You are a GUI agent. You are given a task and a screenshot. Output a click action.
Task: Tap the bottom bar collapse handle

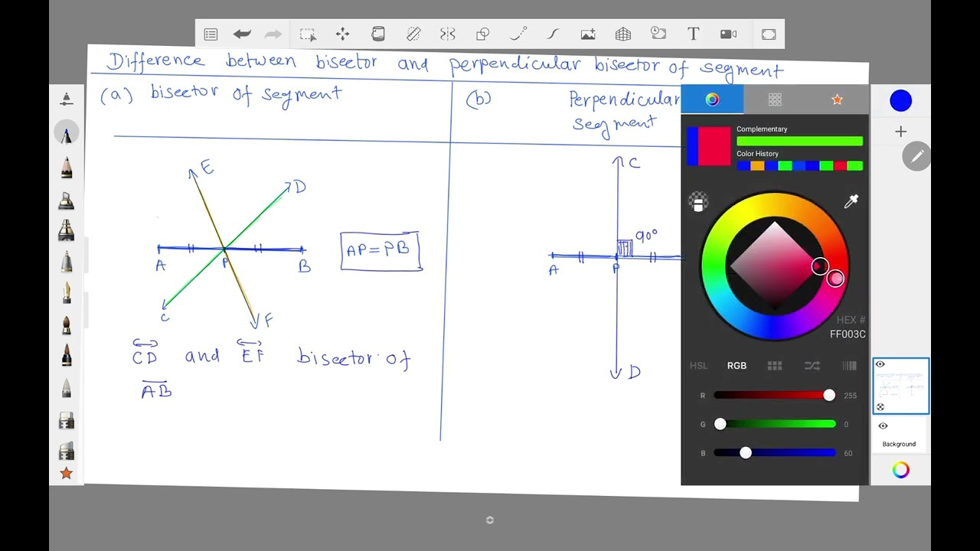490,520
